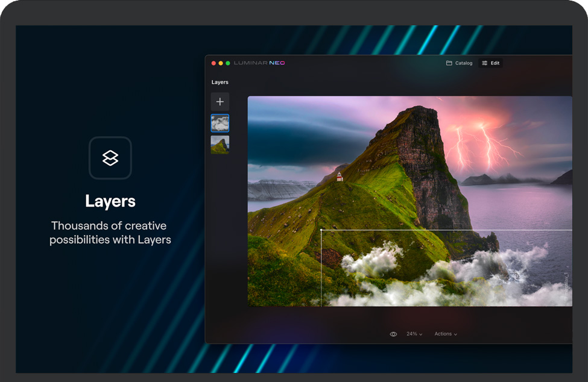Switch to the Edit tab
Viewport: 588px width, 382px height.
(490, 63)
